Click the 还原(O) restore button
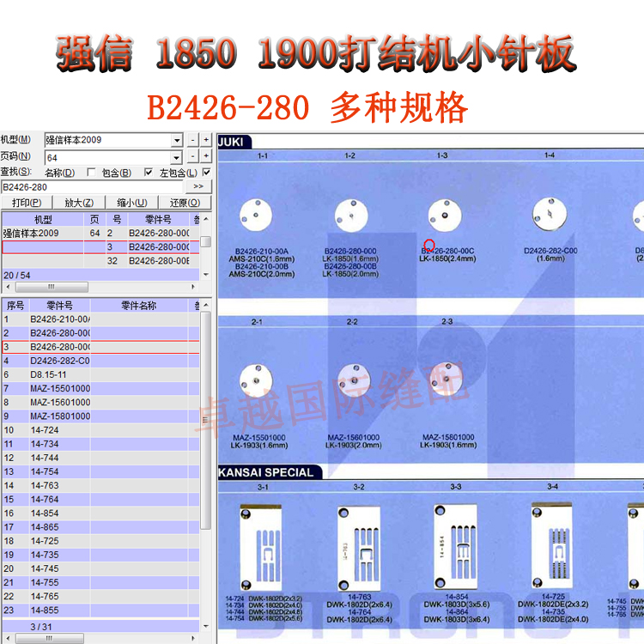This screenshot has width=644, height=644. tap(185, 203)
